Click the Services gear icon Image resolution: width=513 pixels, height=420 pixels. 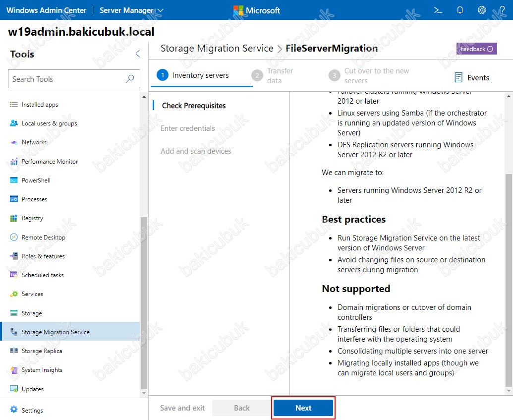coord(14,294)
